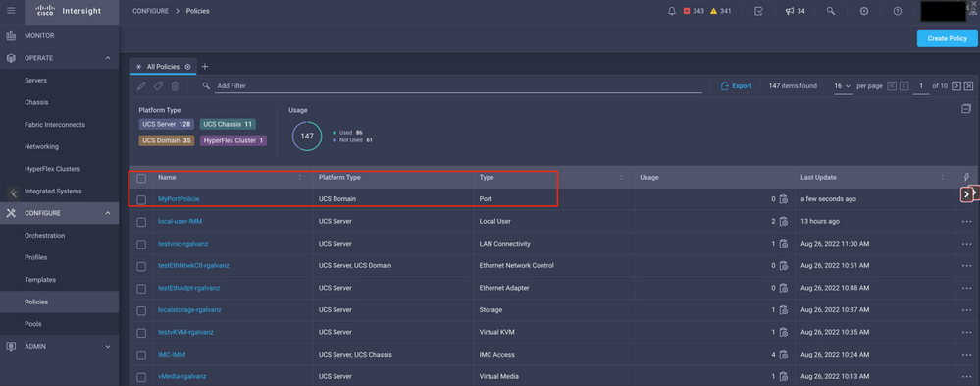Check the local-user-IMM row checkbox
Viewport: 980px width, 386px height.
pyautogui.click(x=141, y=221)
